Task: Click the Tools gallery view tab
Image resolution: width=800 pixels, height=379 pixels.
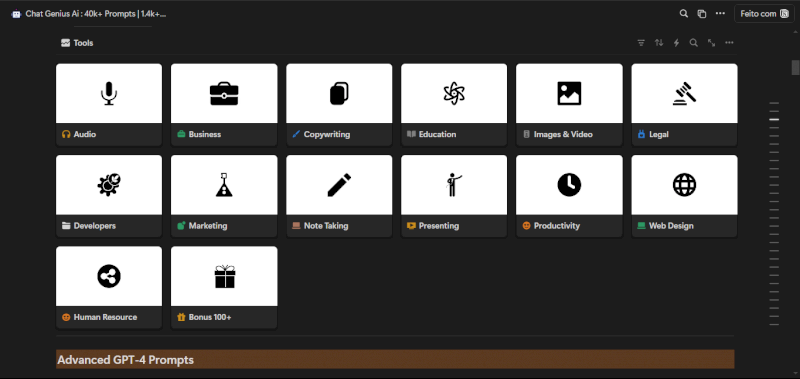Action: click(x=77, y=43)
